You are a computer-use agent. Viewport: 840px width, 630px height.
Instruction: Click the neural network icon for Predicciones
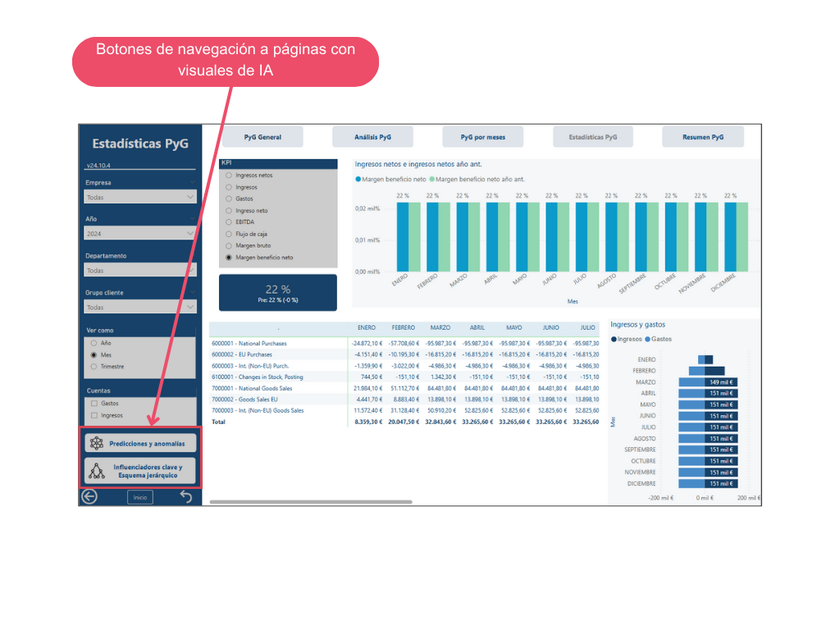(x=97, y=443)
